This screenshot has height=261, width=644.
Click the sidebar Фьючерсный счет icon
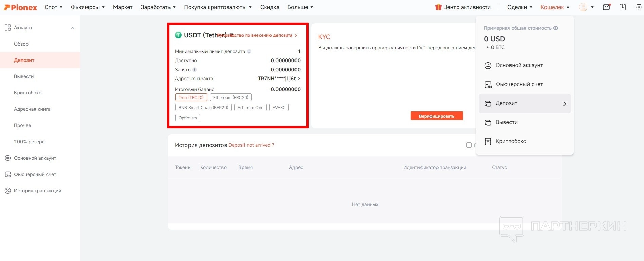click(x=8, y=174)
